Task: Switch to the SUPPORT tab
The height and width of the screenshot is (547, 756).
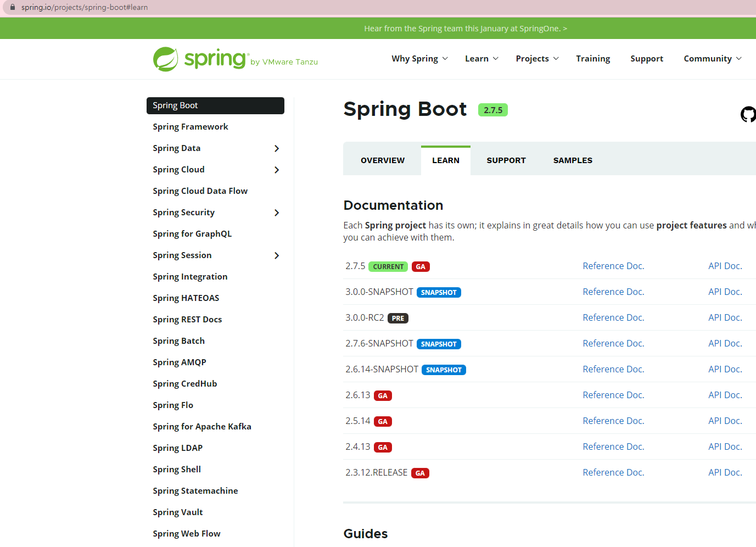Action: click(x=506, y=160)
